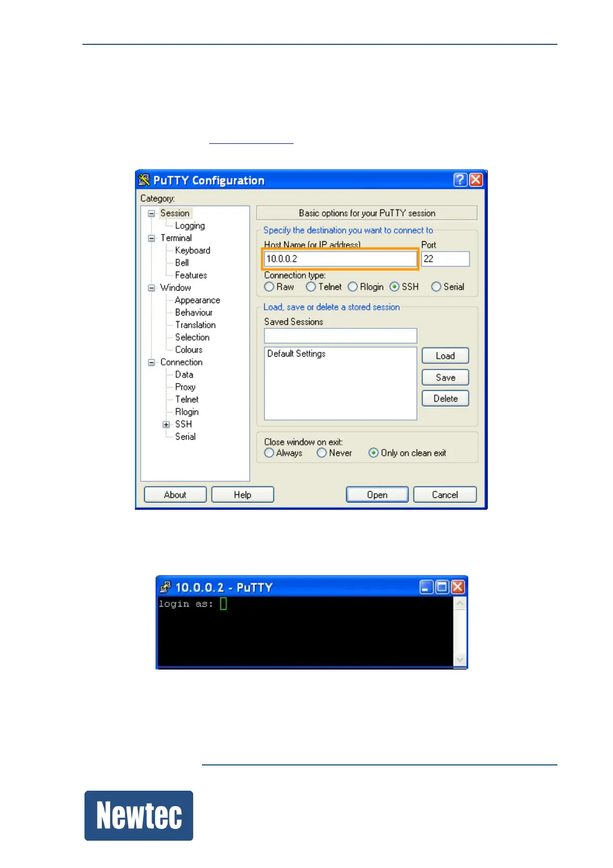613x868 pixels.
Task: Open Selection settings category
Action: click(192, 337)
